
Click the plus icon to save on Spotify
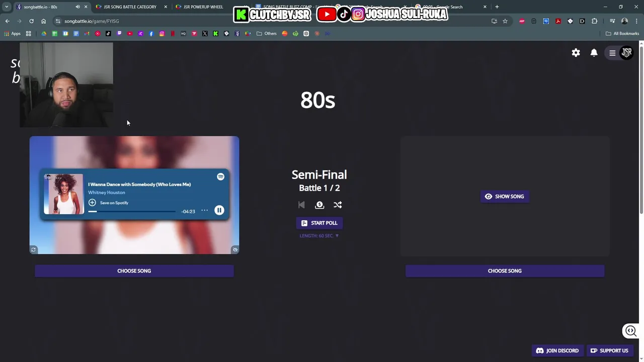coord(92,203)
